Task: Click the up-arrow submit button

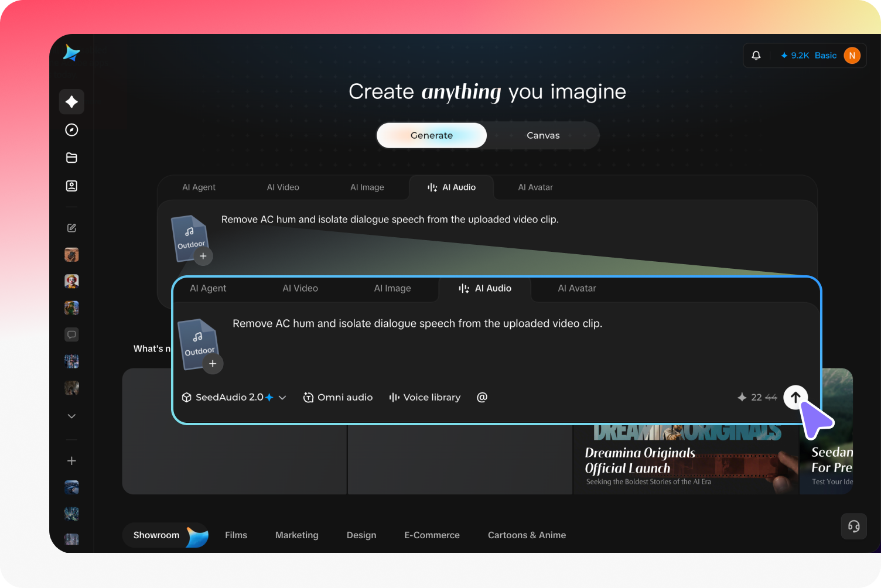Action: tap(795, 397)
